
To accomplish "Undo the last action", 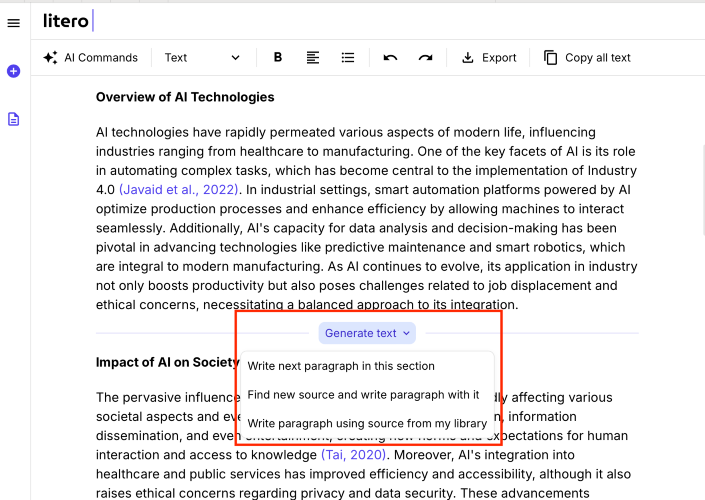I will click(390, 58).
